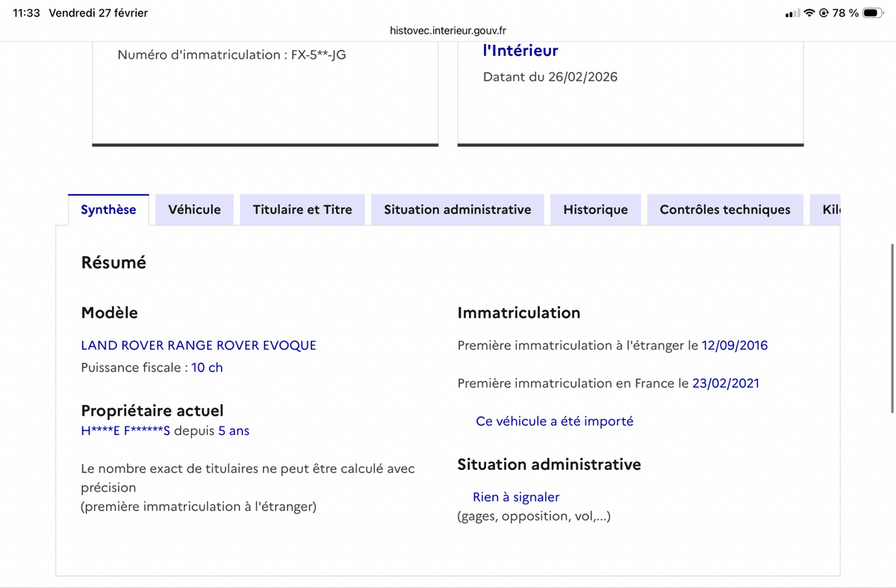Open the partially visible Kilométrage tab
Screen dimensions: 896x588
830,210
